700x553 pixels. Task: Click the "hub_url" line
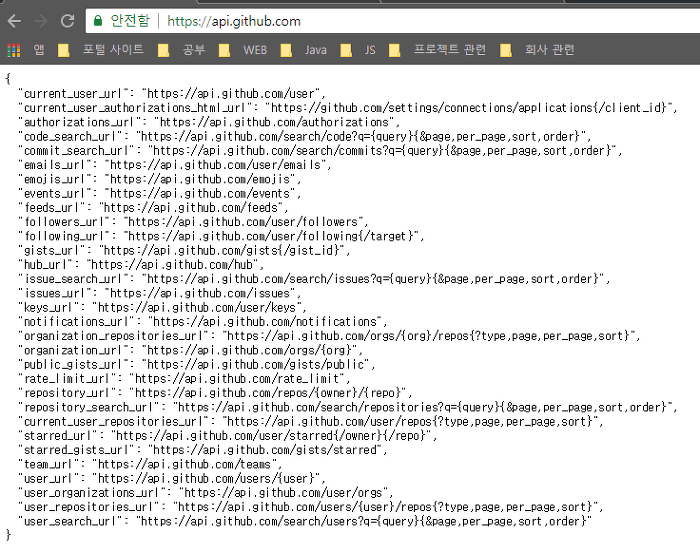[x=141, y=265]
